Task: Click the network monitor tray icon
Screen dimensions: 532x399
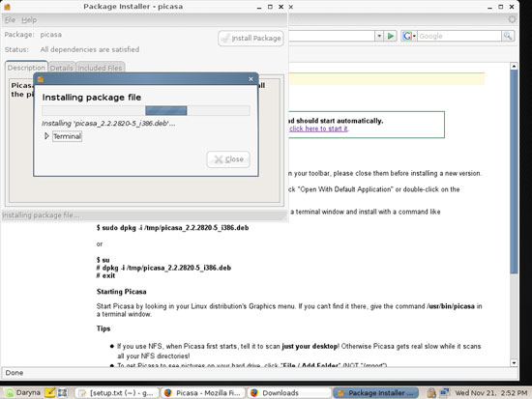Action: 444,393
